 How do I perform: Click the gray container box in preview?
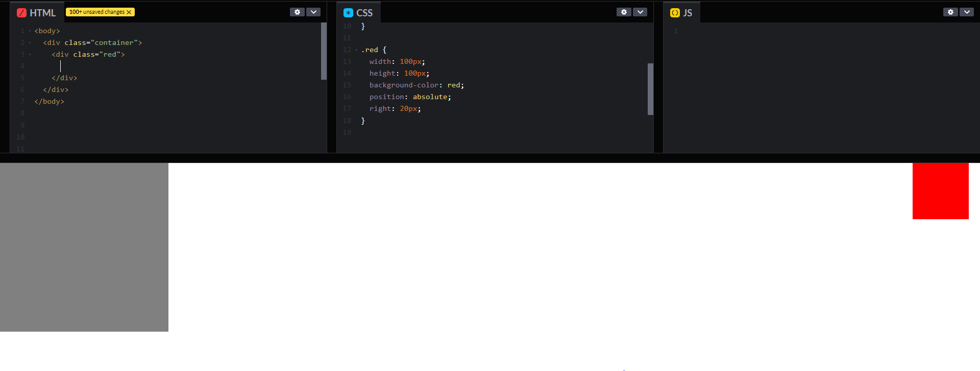(84, 247)
